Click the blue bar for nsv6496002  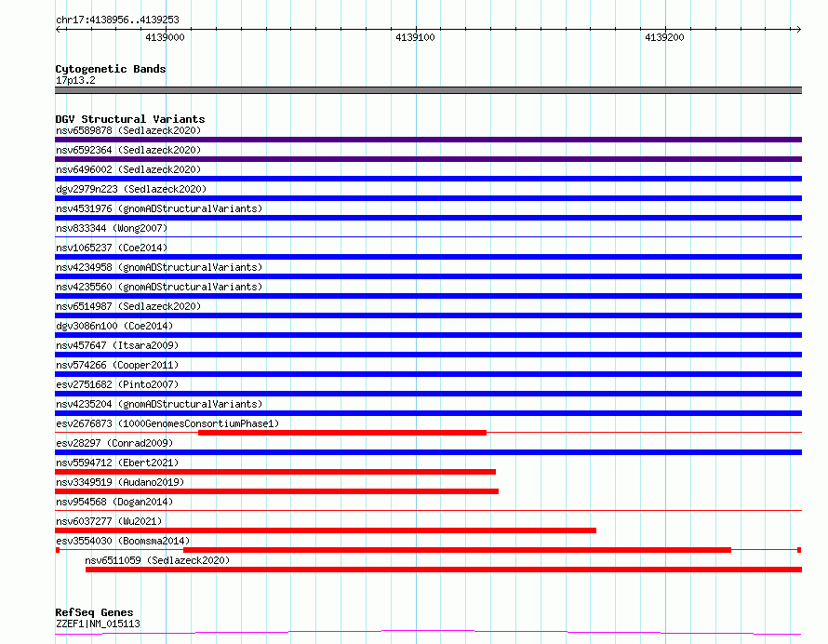point(428,179)
